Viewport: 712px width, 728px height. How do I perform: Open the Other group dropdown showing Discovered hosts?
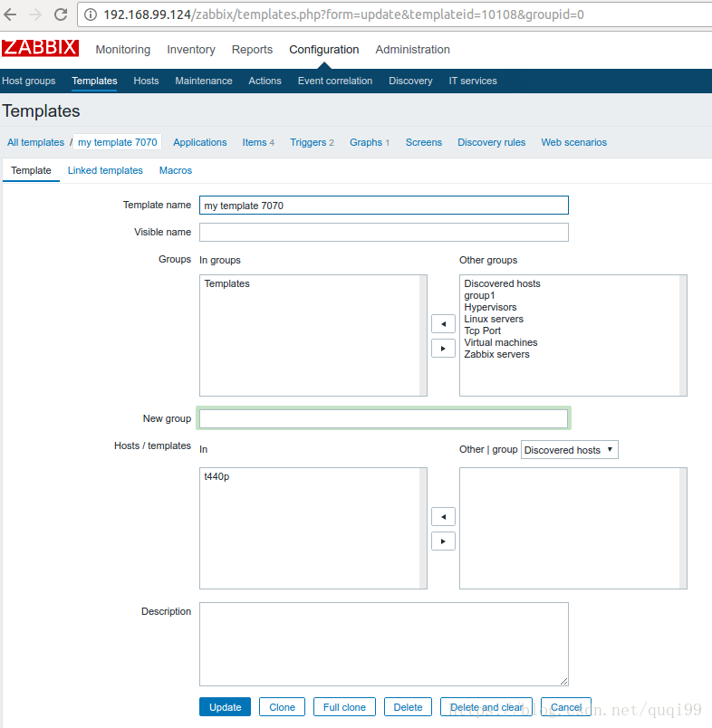(570, 450)
